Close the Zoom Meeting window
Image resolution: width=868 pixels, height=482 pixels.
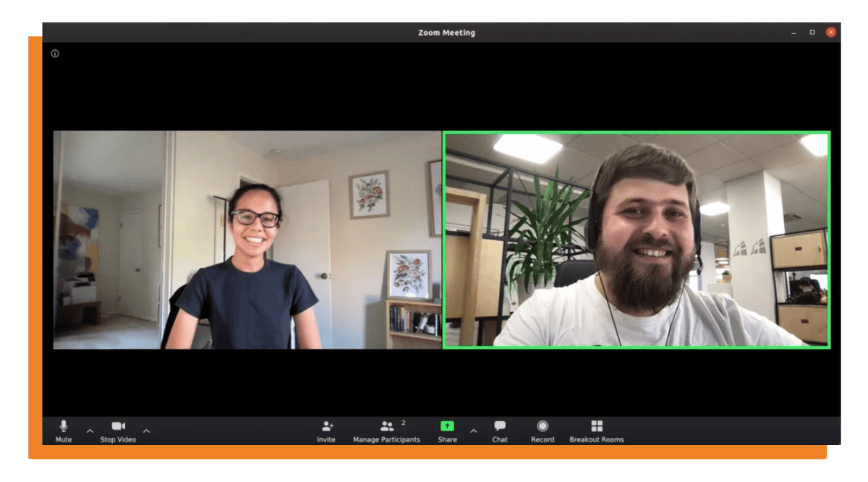point(831,33)
